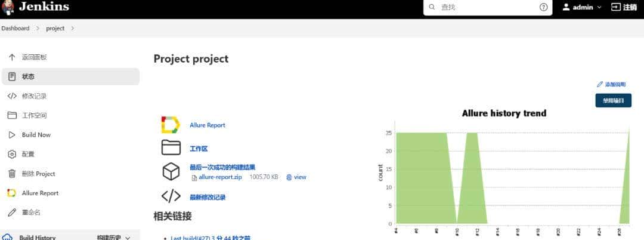Screen dimensions: 644x240
Task: Click the large Allure Report logo icon
Action: [x=171, y=125]
